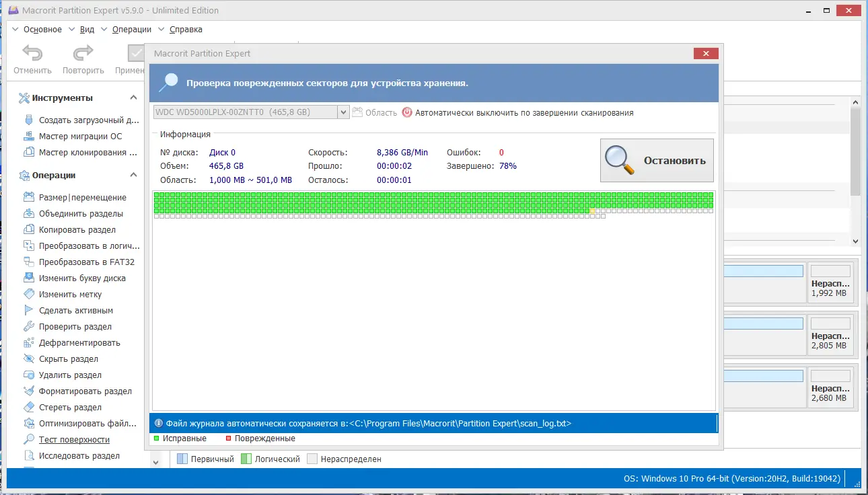Image resolution: width=868 pixels, height=495 pixels.
Task: Click the yellow block in scan map
Action: tap(592, 211)
